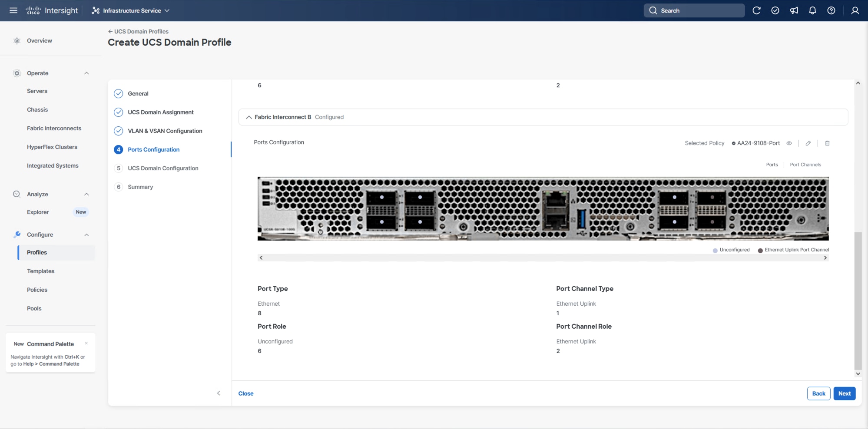
Task: View AA24-9108-Port policy details eye icon
Action: click(789, 143)
